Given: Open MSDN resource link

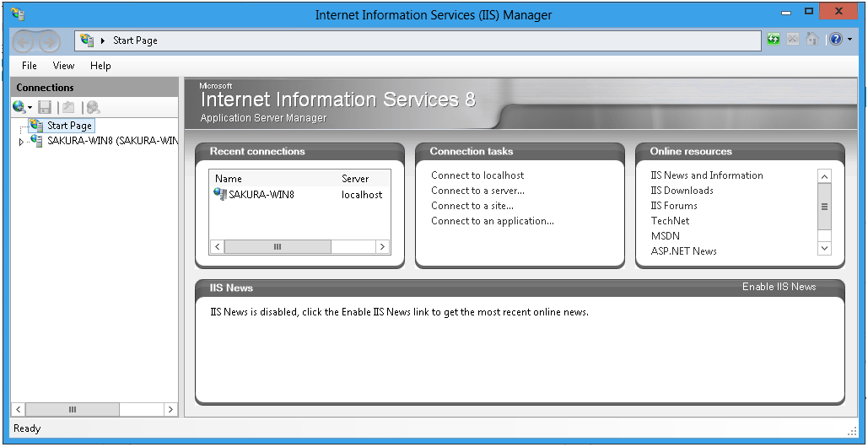Looking at the screenshot, I should (x=666, y=235).
